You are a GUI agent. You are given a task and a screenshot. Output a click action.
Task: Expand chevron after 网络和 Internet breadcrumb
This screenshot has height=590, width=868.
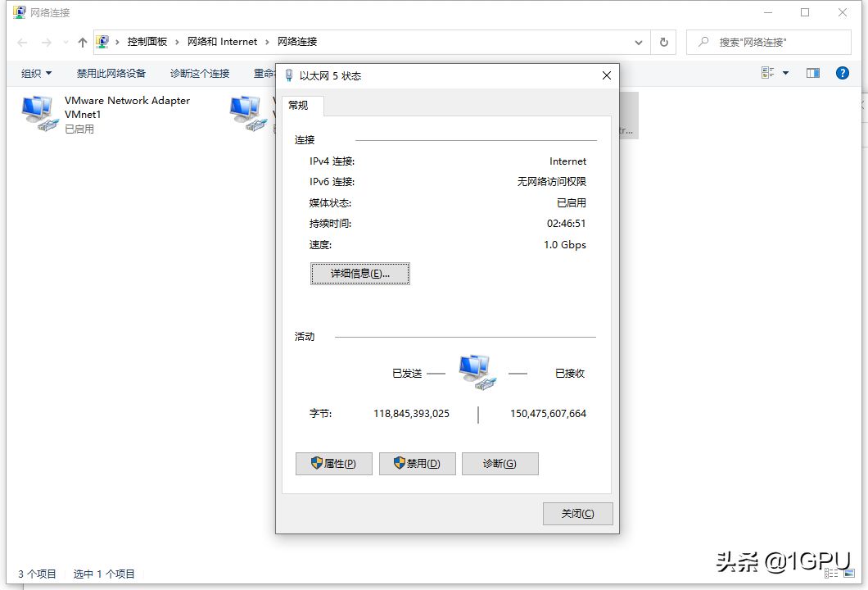pyautogui.click(x=268, y=42)
